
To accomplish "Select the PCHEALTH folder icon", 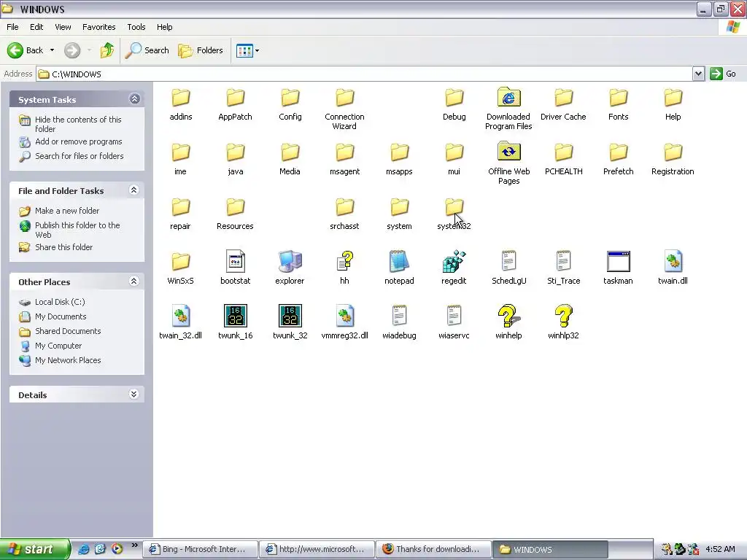I will pos(564,152).
